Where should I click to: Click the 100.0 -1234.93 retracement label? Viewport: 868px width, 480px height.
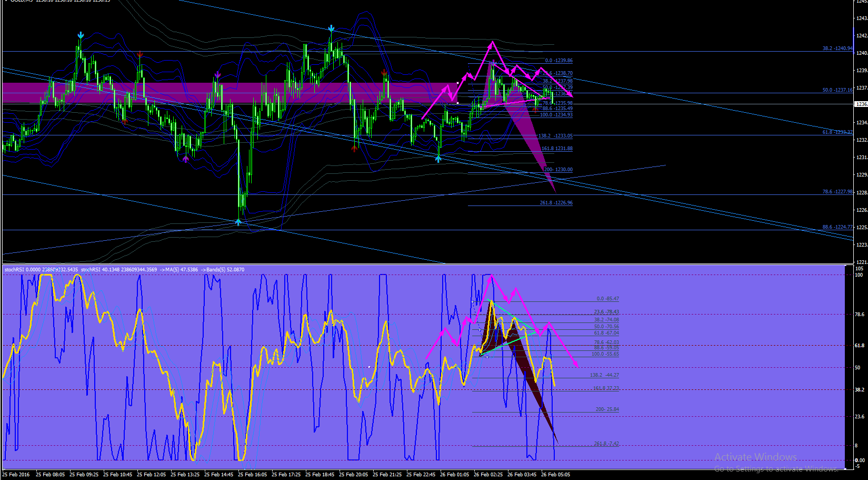tap(556, 115)
